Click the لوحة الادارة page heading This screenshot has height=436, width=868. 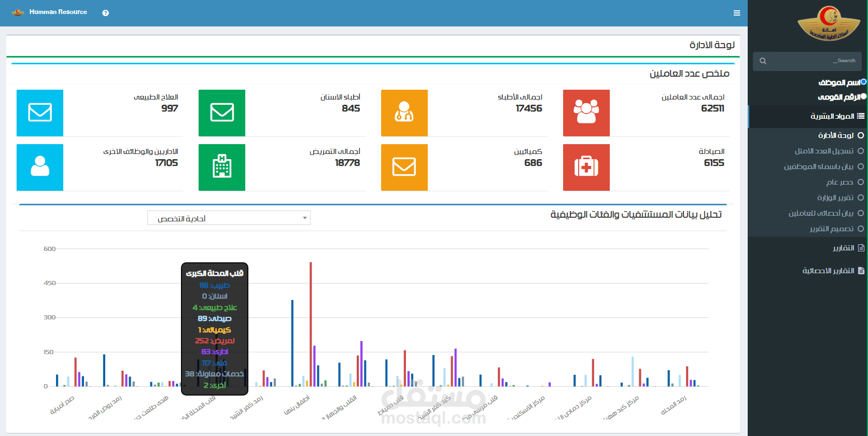[x=712, y=45]
